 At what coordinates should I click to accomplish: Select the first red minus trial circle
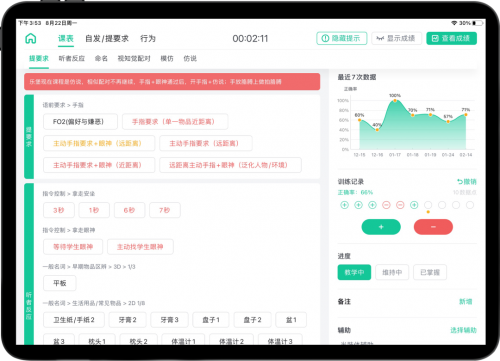[x=386, y=205]
